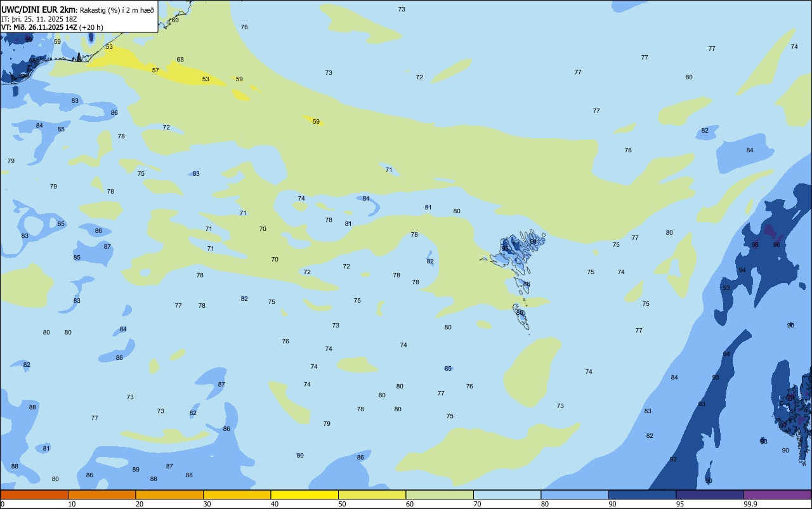This screenshot has height=509, width=812.
Task: Click the 'Rakastig (%) í 2 m hæð' label
Action: [x=117, y=10]
